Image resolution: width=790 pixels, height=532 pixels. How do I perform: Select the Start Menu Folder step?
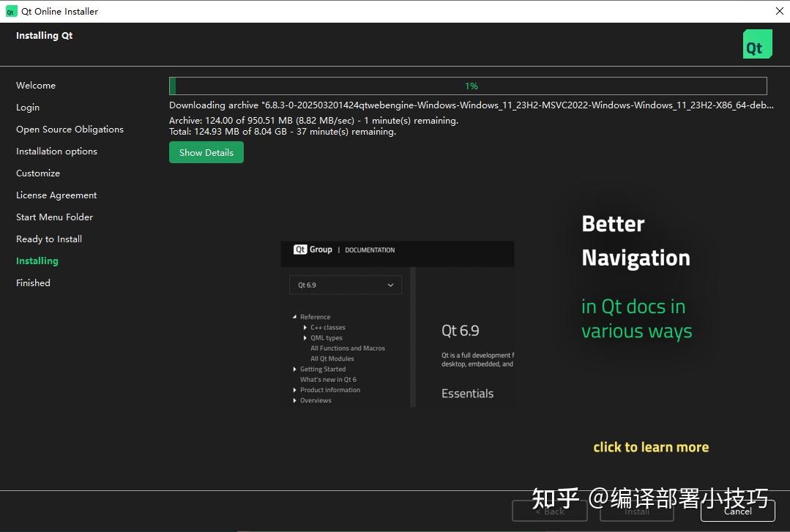tap(54, 217)
